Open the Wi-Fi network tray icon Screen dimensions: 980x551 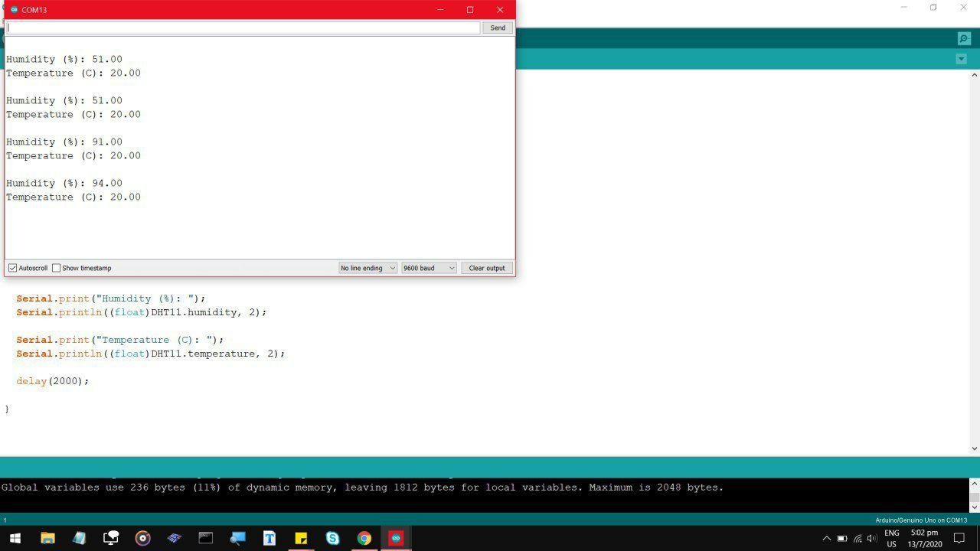point(857,539)
